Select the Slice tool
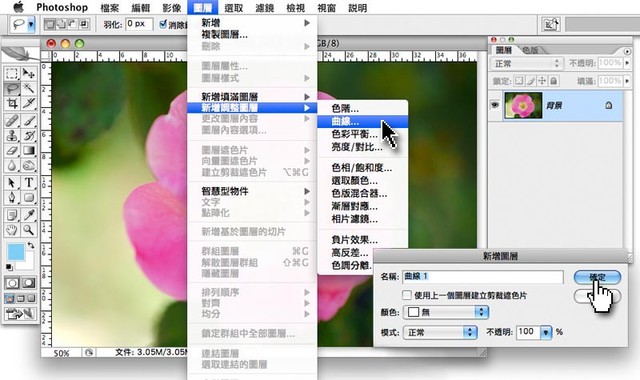 pos(29,103)
